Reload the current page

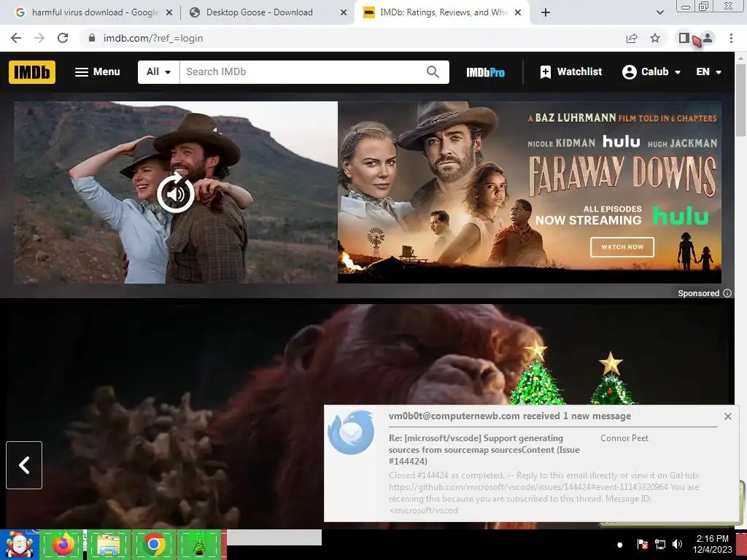pyautogui.click(x=63, y=38)
